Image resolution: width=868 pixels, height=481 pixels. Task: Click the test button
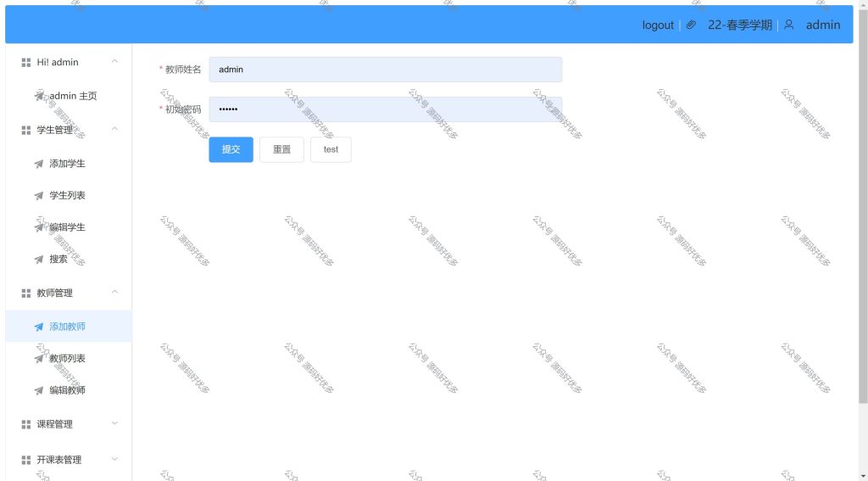tap(331, 149)
